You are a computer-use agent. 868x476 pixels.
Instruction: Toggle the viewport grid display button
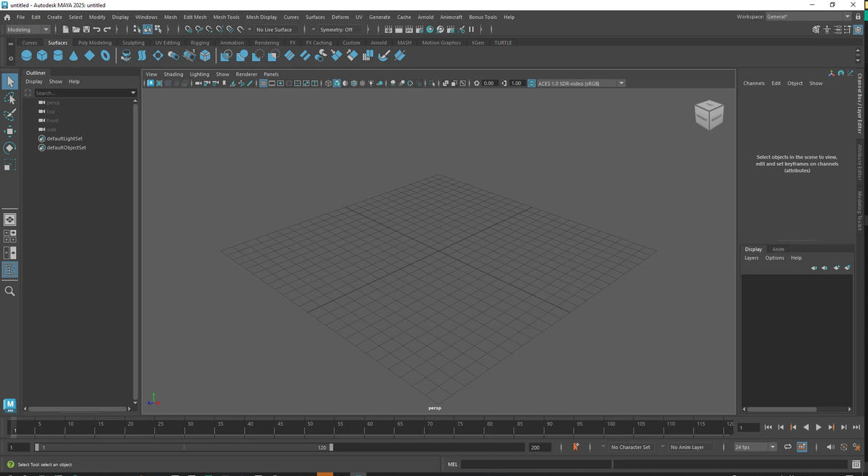(x=263, y=84)
